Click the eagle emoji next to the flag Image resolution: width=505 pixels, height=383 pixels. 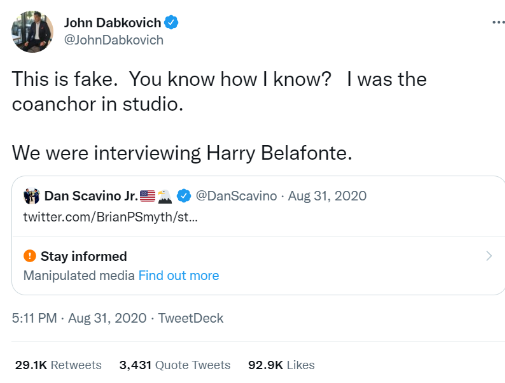point(165,196)
